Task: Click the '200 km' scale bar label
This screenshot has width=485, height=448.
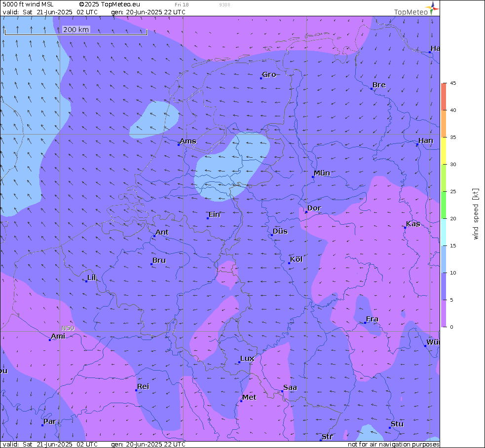Action: point(76,30)
